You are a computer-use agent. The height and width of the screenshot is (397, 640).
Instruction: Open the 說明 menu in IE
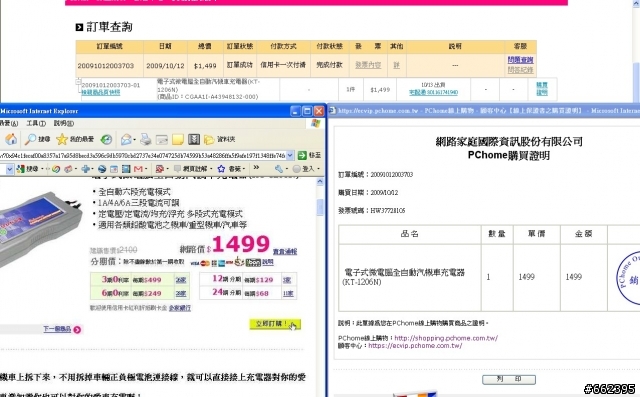click(64, 123)
